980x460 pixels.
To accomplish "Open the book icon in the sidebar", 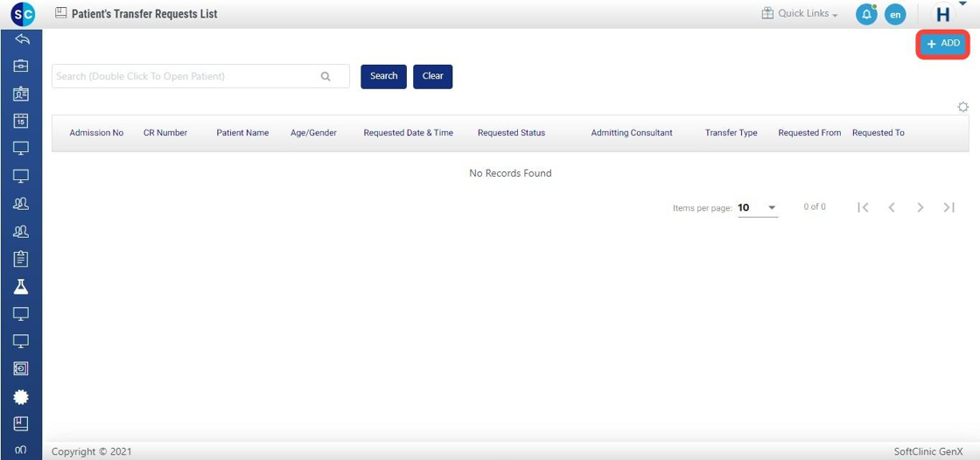I will click(x=21, y=423).
